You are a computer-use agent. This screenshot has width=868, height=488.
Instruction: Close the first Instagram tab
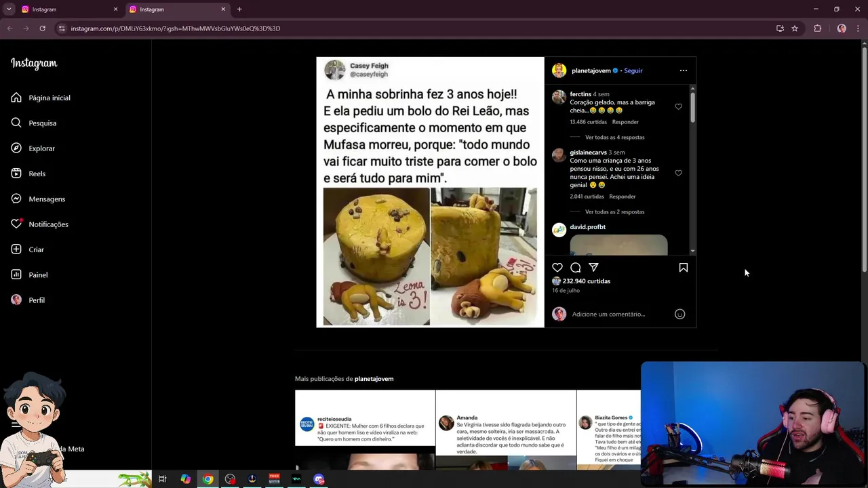coord(115,9)
